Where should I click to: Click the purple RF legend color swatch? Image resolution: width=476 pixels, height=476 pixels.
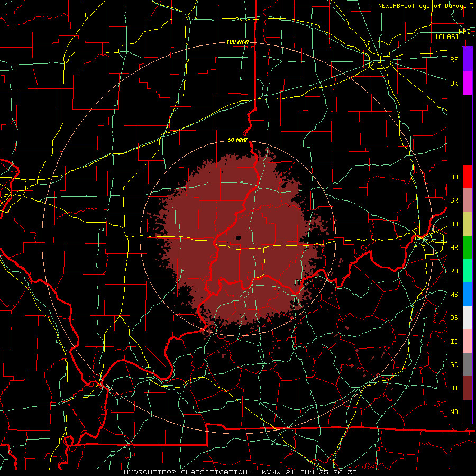[x=467, y=59]
